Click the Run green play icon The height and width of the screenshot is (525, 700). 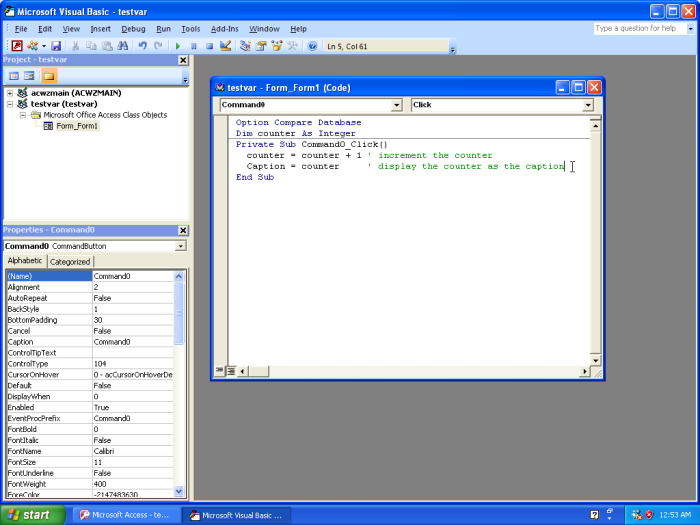[178, 46]
